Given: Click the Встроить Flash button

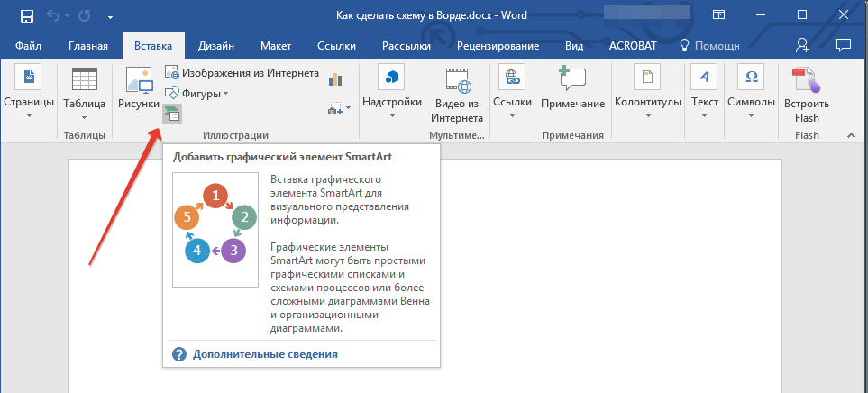Looking at the screenshot, I should tap(807, 96).
